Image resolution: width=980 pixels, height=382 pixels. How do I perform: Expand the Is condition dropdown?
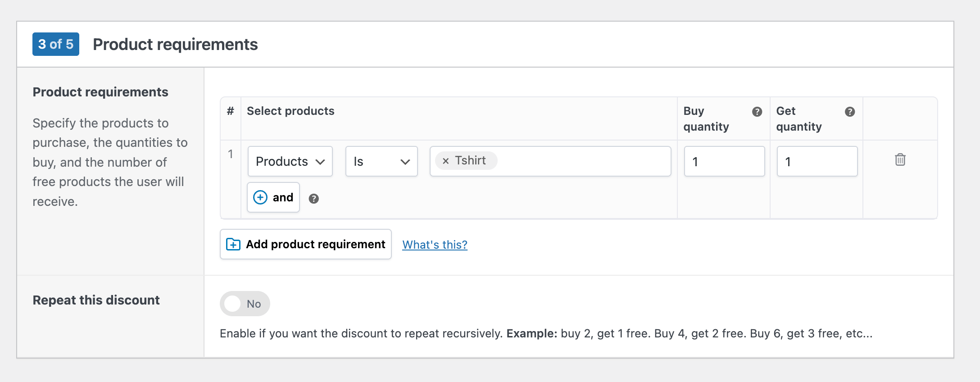(x=381, y=161)
